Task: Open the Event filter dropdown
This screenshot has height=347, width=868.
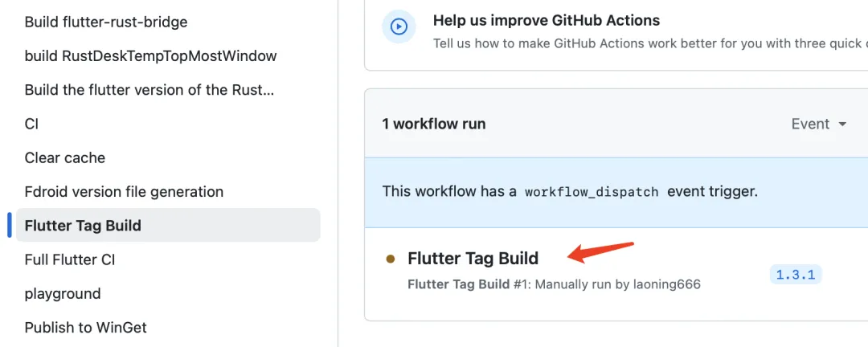Action: pos(818,124)
